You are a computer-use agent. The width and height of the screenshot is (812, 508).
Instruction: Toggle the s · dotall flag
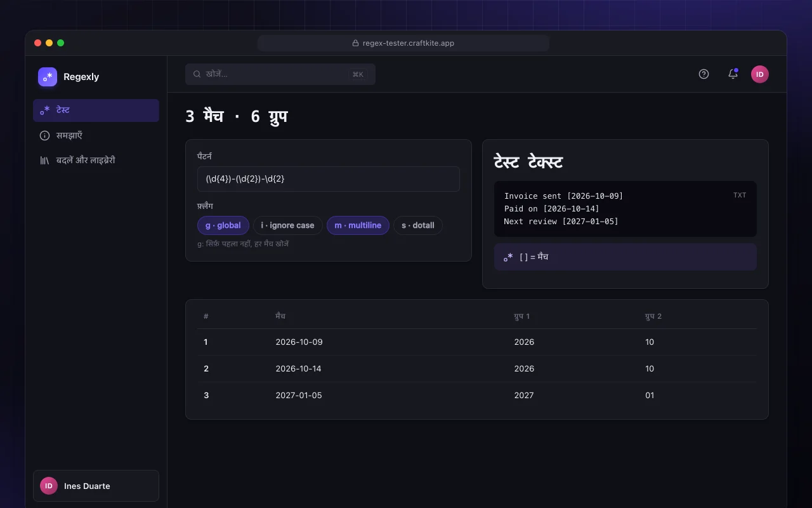[418, 225]
